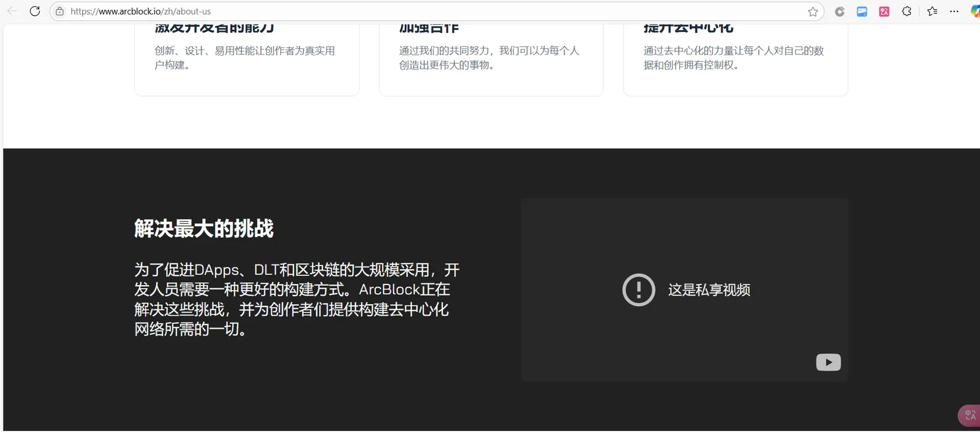The height and width of the screenshot is (432, 980).
Task: Click the browser back arrow
Action: (x=12, y=11)
